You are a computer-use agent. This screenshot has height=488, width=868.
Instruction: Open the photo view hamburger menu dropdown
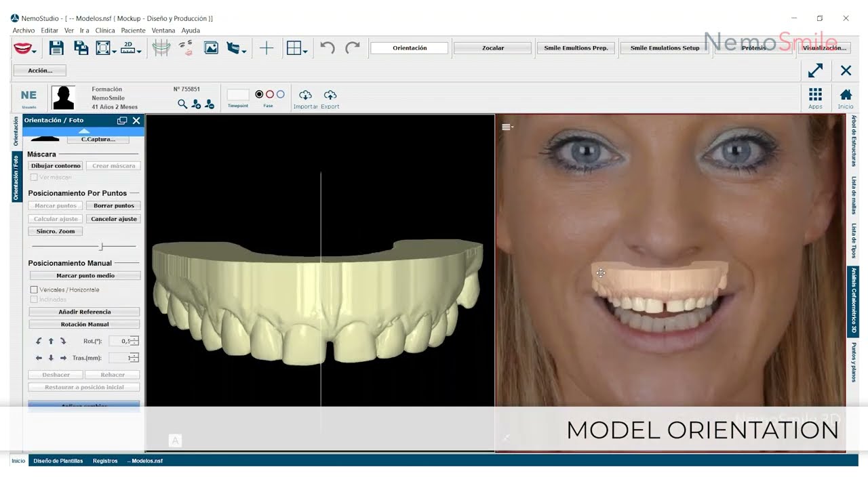[x=507, y=127]
